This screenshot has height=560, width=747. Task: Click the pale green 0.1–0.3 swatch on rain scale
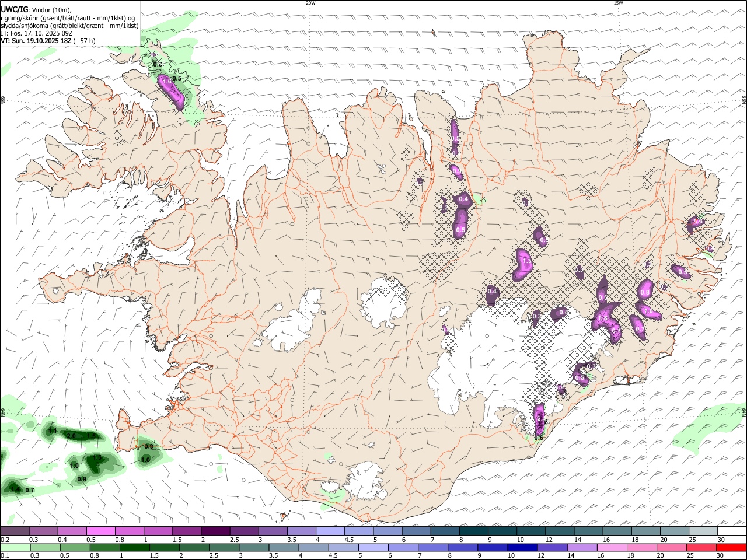point(14,548)
